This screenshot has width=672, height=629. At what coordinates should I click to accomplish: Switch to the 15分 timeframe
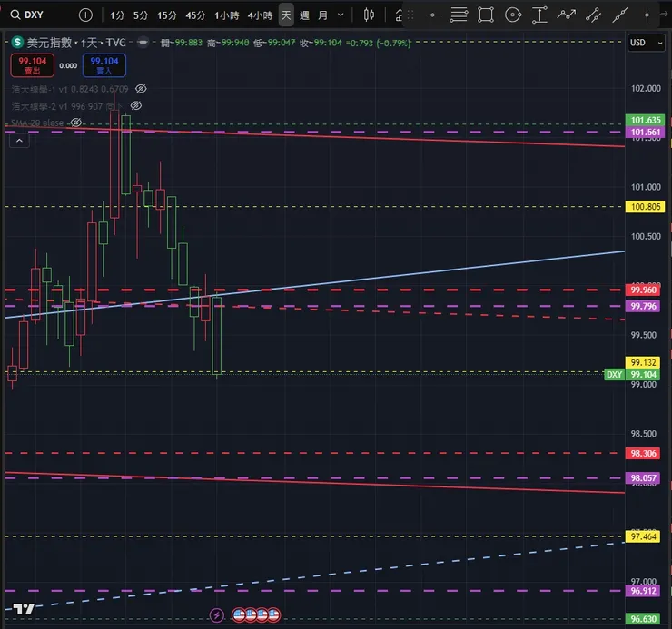point(167,15)
